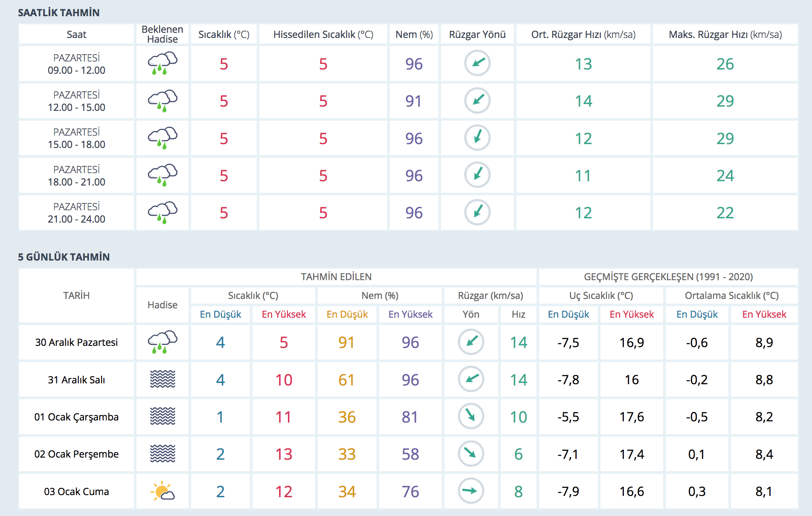This screenshot has height=516, width=812.
Task: Select the SAATLİK TAHMİN section heading
Action: (x=59, y=13)
